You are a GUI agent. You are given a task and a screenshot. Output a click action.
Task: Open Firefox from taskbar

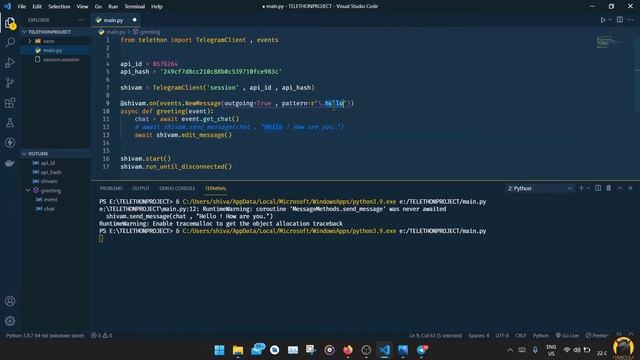(x=348, y=350)
